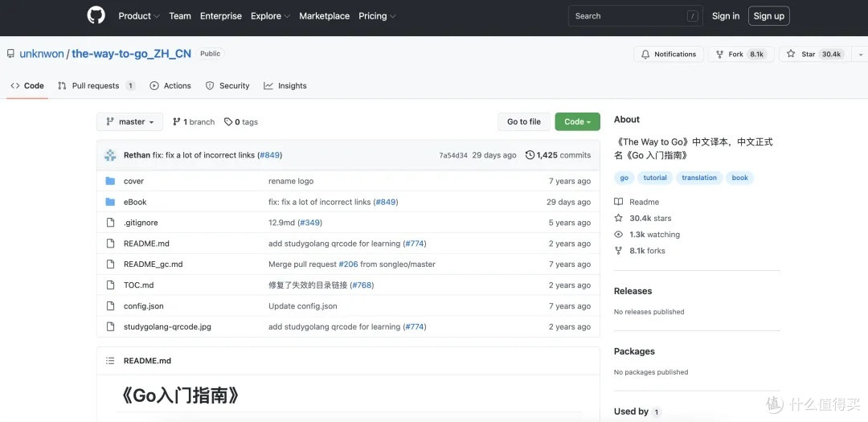Open the TOC.md file link
The height and width of the screenshot is (422, 868).
pos(138,285)
